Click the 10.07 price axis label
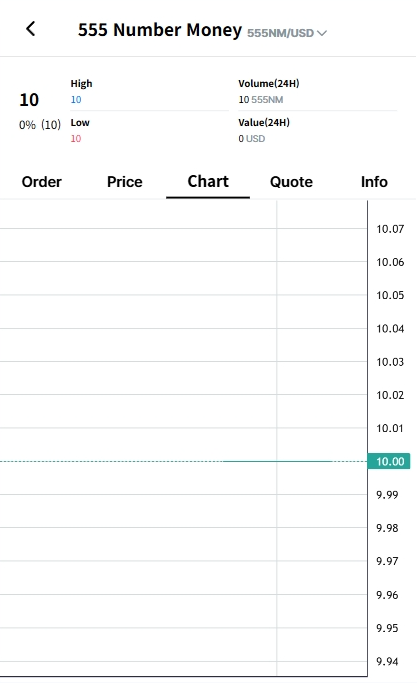The width and height of the screenshot is (417, 683). click(390, 229)
